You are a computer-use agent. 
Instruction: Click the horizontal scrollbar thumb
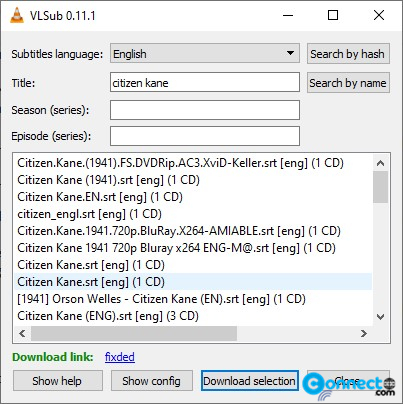coord(134,333)
